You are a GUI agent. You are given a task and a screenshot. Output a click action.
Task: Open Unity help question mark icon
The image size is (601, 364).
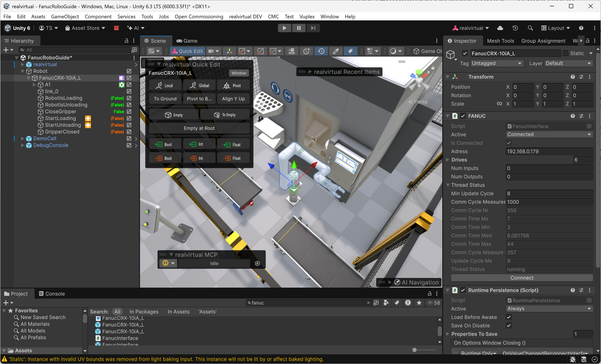(x=581, y=28)
